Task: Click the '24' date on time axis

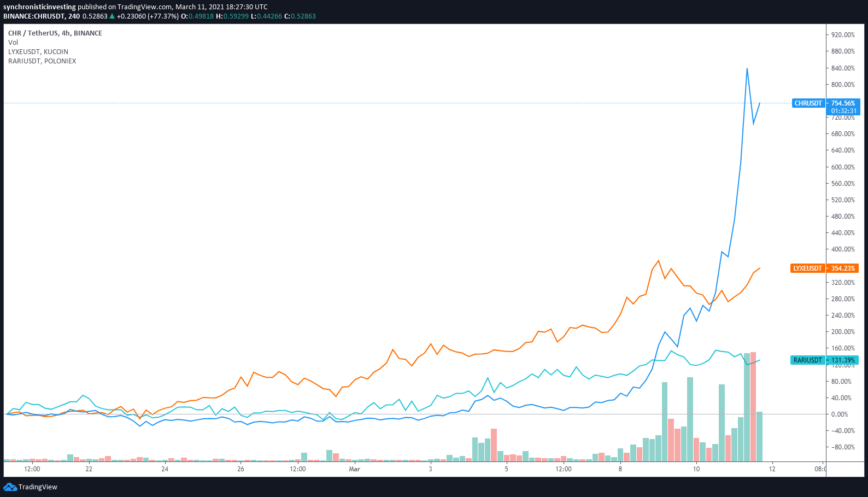Action: click(x=165, y=469)
